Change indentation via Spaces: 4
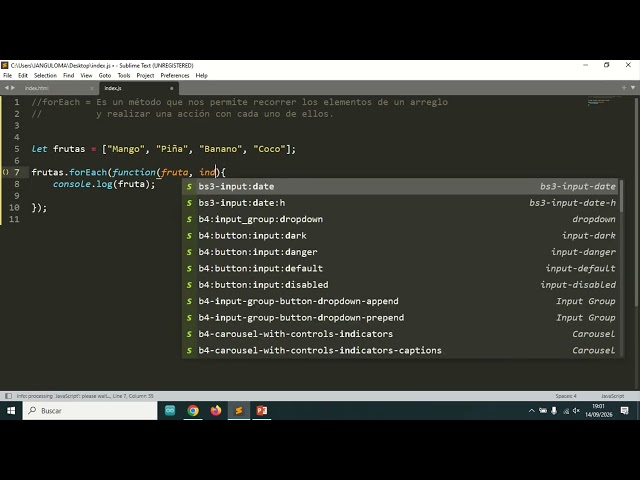Image resolution: width=640 pixels, height=480 pixels. click(x=566, y=396)
